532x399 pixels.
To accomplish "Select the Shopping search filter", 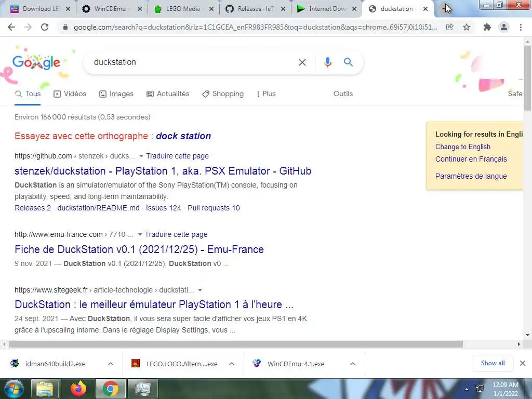I will (x=222, y=94).
